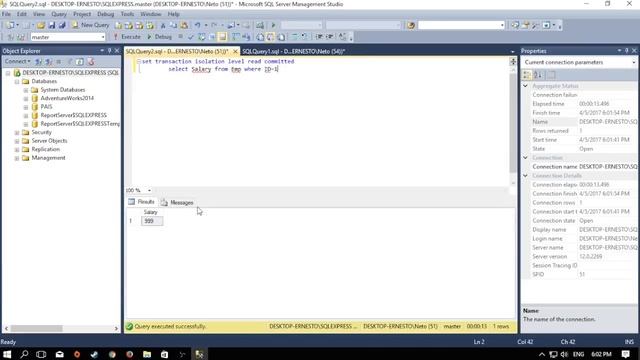The image size is (640, 360).
Task: Open File Explorer from the taskbar
Action: (x=147, y=354)
